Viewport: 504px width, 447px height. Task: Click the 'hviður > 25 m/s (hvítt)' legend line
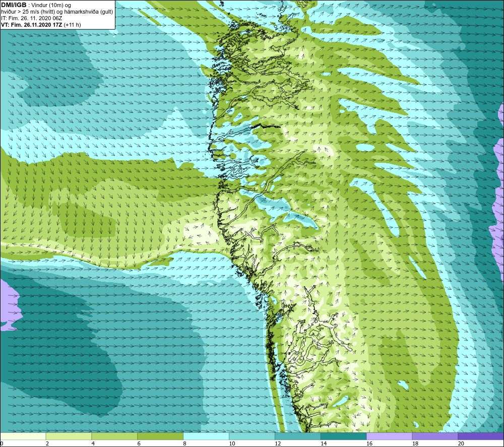click(x=57, y=12)
